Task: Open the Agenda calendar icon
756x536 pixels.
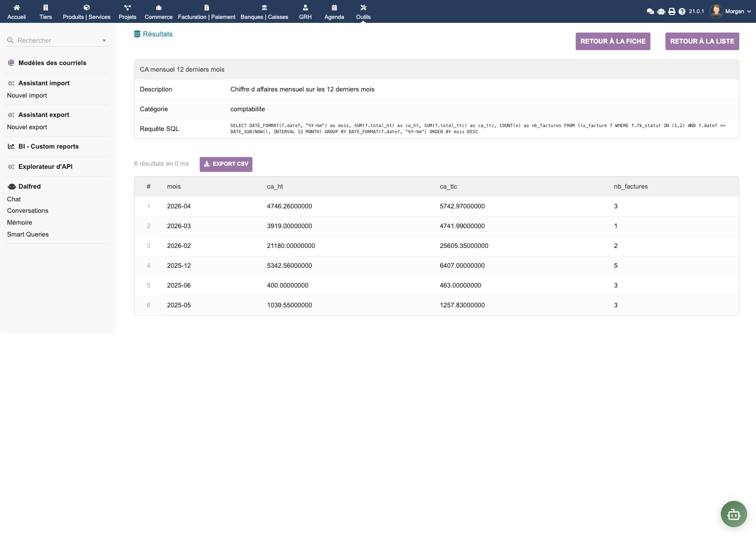Action: point(334,7)
